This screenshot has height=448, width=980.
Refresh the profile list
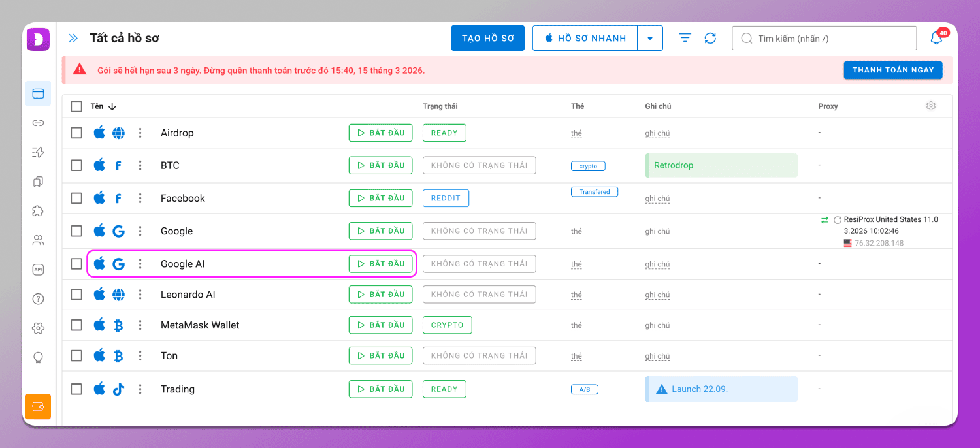(x=711, y=39)
